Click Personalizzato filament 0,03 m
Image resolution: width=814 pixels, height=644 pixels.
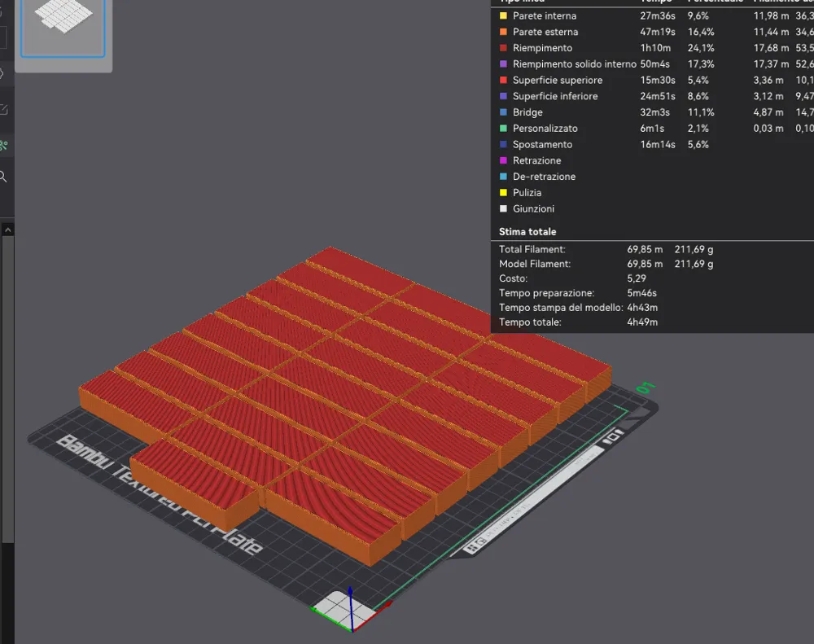point(768,129)
